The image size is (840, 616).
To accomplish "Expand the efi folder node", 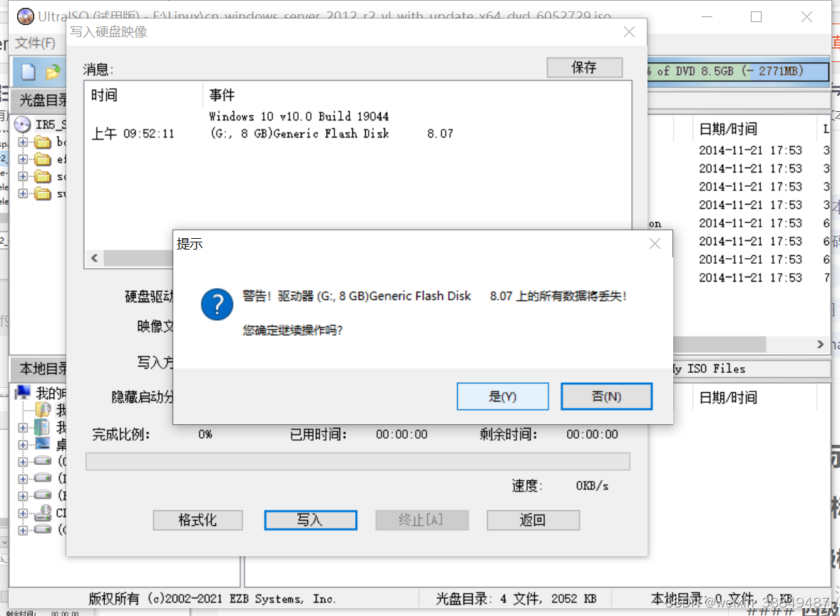I will pyautogui.click(x=22, y=160).
